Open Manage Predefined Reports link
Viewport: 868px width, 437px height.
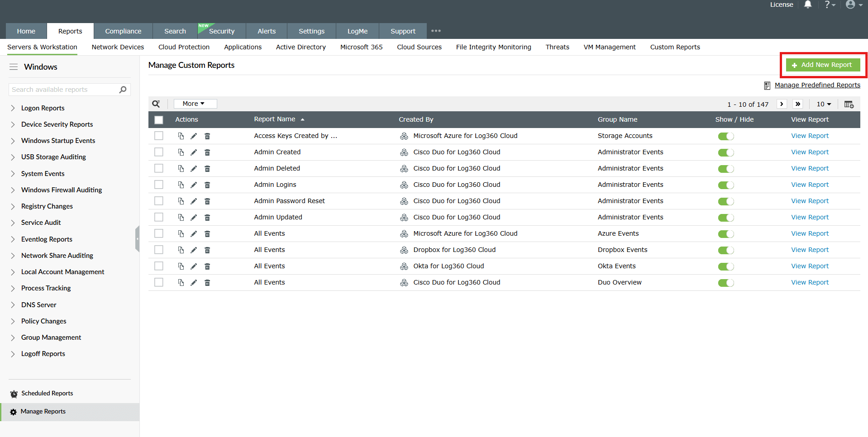817,85
